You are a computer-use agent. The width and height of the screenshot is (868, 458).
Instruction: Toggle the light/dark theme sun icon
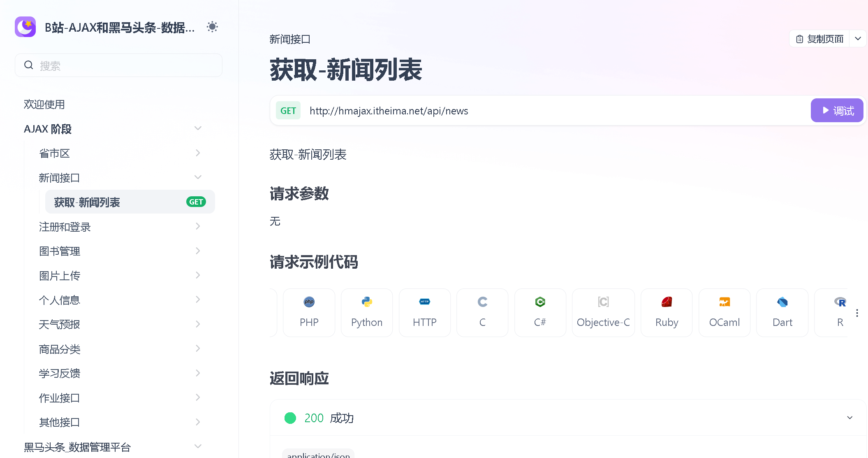[x=212, y=27]
